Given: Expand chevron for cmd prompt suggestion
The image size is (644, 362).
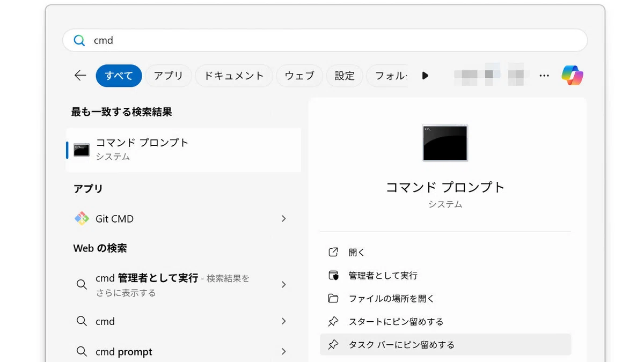Looking at the screenshot, I should click(x=284, y=352).
